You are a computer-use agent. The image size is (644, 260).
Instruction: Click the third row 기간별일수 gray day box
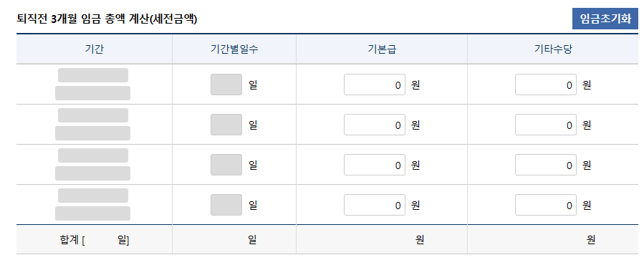(x=226, y=165)
